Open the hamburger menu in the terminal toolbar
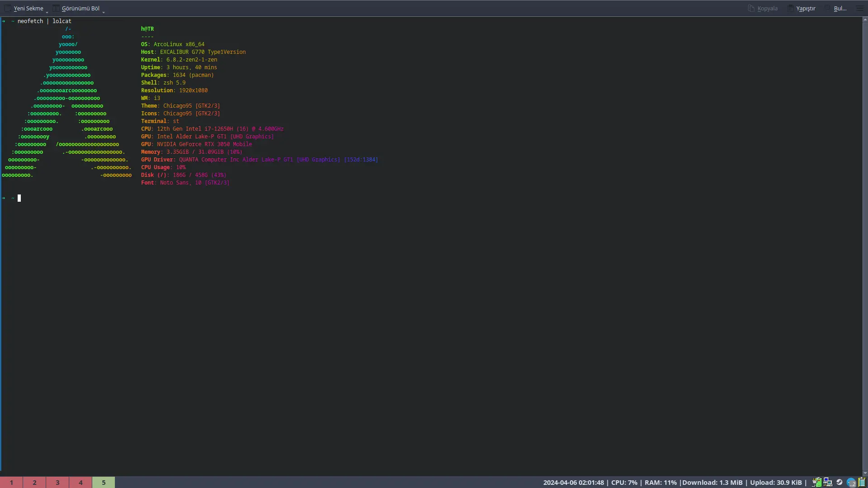The height and width of the screenshot is (488, 868). pyautogui.click(x=859, y=8)
